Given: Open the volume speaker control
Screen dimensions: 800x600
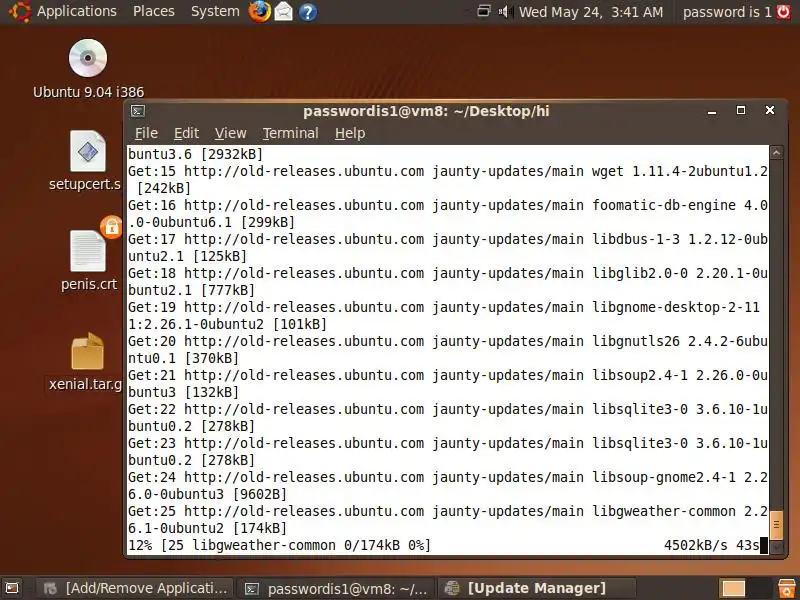Looking at the screenshot, I should [x=505, y=11].
